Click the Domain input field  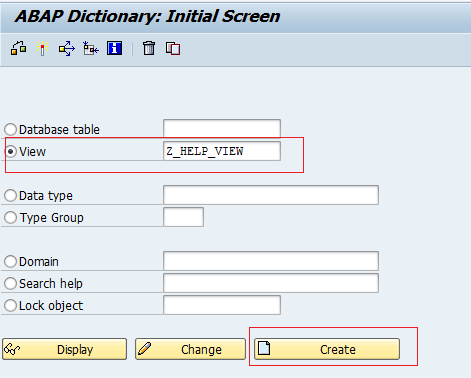click(271, 261)
